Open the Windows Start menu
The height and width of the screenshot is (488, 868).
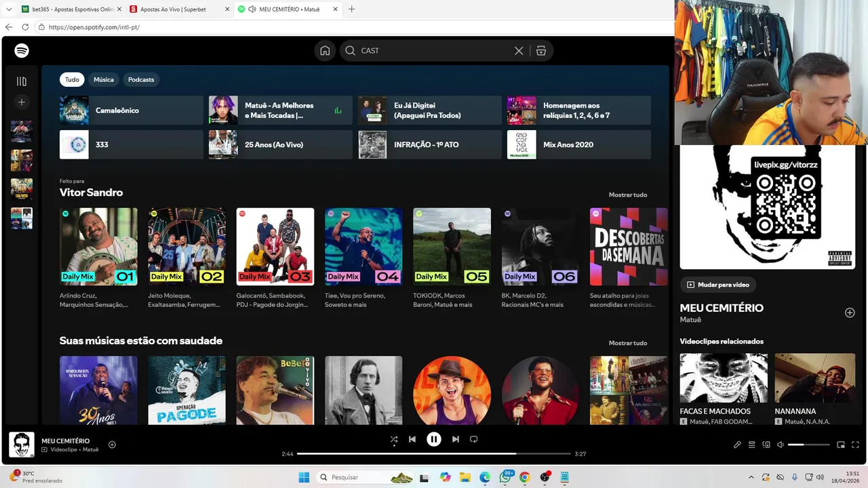304,477
